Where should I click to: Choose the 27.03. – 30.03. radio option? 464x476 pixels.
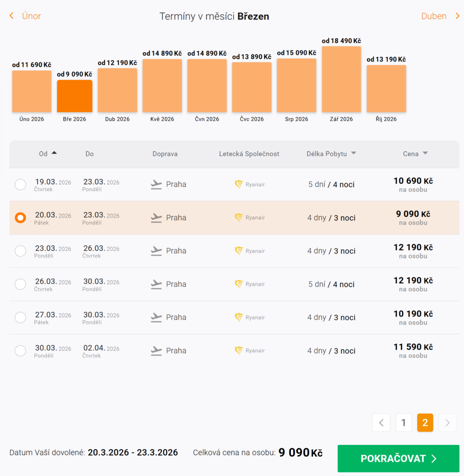[20, 317]
